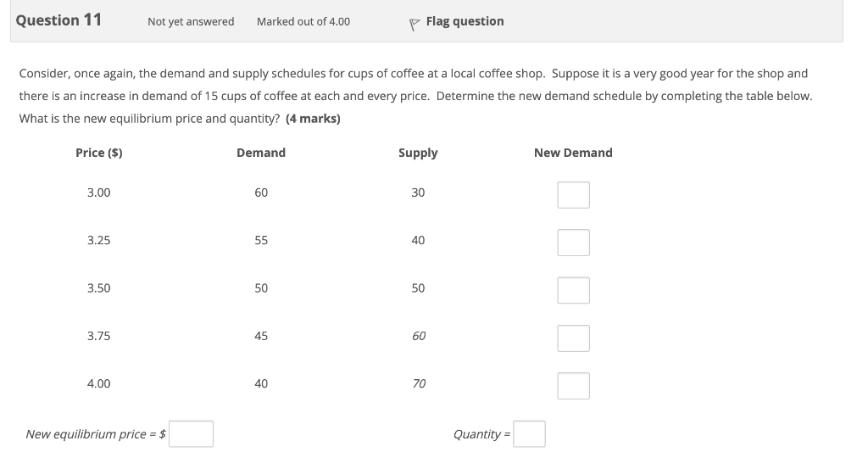Click the demand value 55
868x469 pixels.
tap(261, 240)
